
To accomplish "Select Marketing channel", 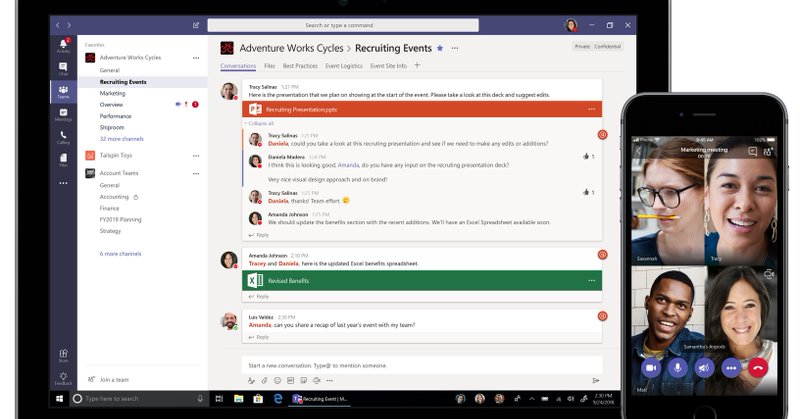I will click(x=112, y=93).
